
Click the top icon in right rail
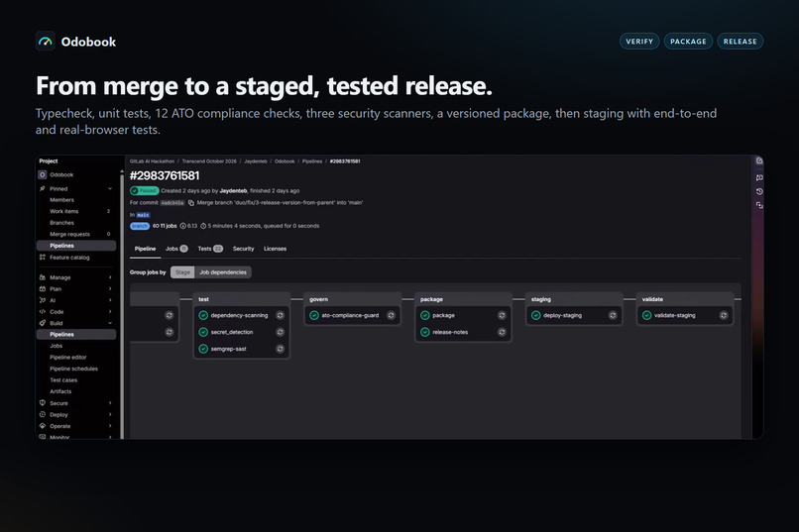(x=759, y=160)
